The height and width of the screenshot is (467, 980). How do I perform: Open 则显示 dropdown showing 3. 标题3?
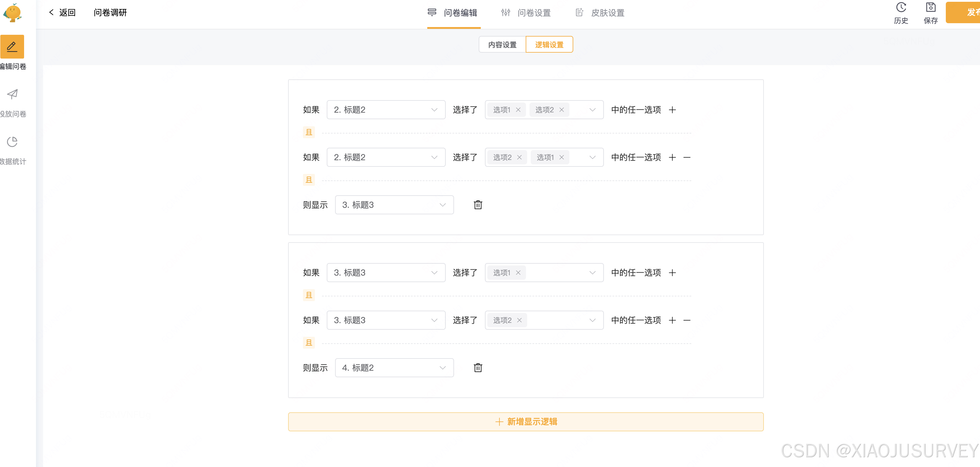pos(394,205)
